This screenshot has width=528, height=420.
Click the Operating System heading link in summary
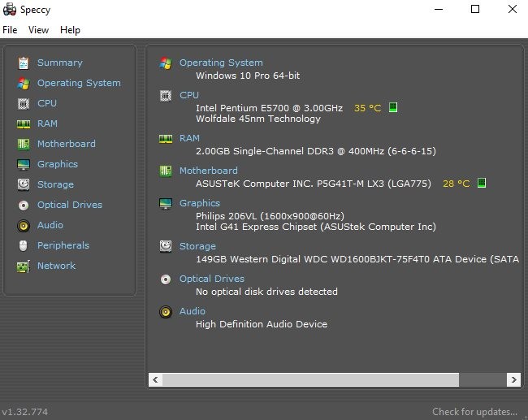tap(221, 63)
